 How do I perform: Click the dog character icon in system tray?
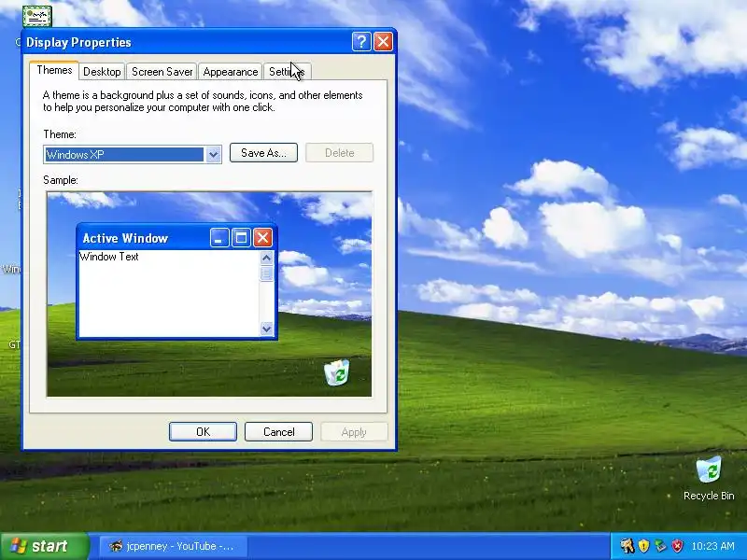pos(627,546)
